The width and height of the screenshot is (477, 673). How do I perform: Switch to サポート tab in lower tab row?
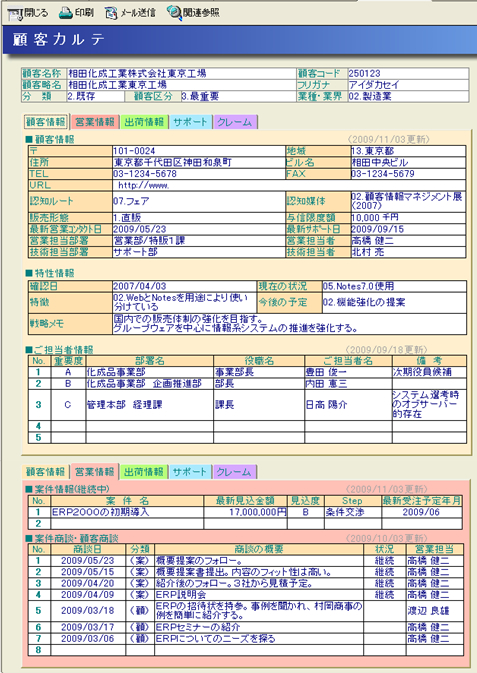190,472
